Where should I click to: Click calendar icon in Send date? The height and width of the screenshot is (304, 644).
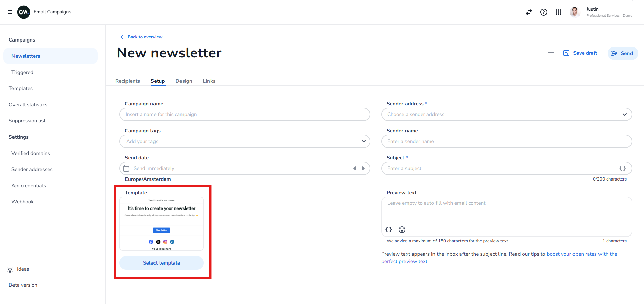pyautogui.click(x=126, y=168)
